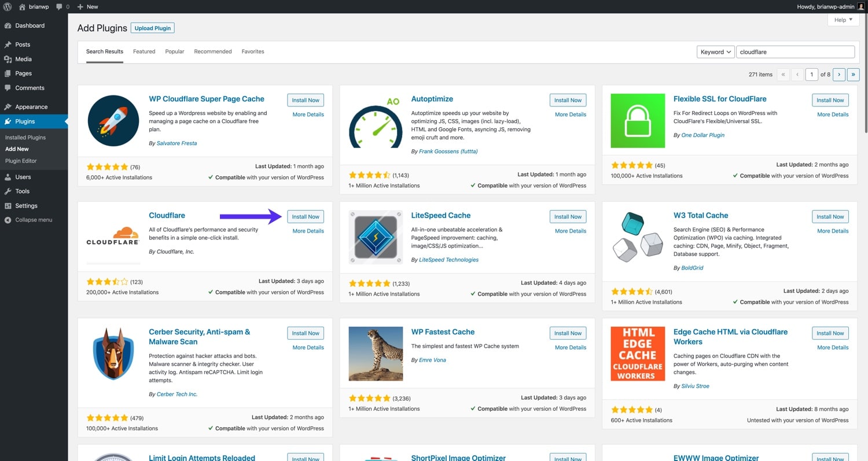Install the Cloudflare plugin
Screen dimensions: 868x461
pos(306,216)
